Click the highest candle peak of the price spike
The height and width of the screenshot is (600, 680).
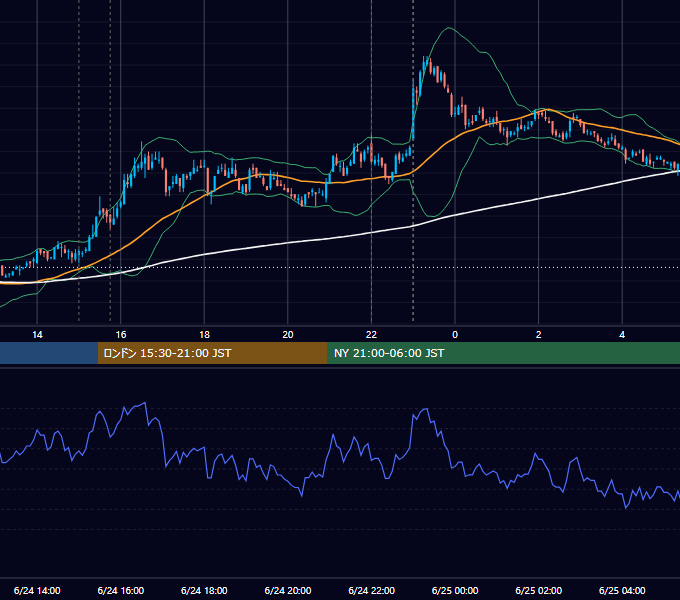(427, 58)
